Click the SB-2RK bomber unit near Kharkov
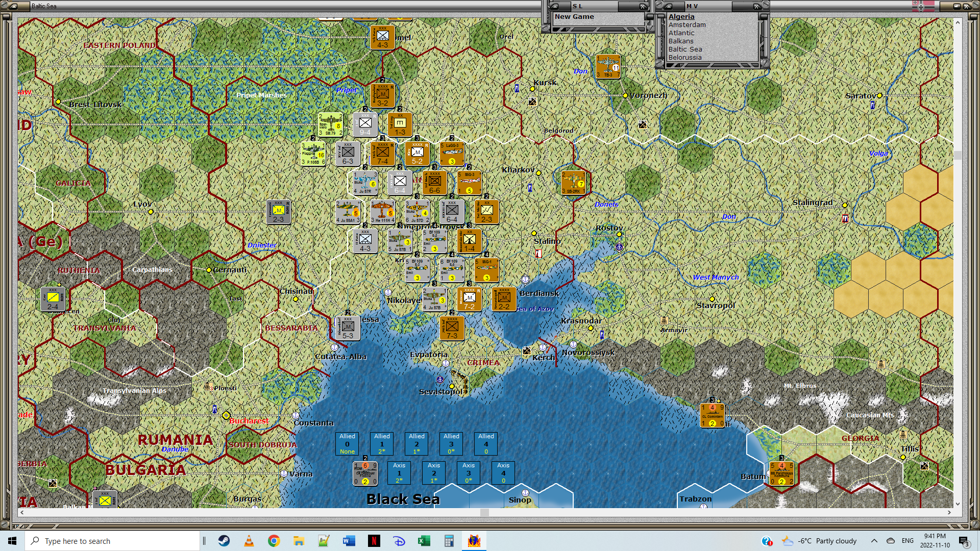 tap(573, 183)
